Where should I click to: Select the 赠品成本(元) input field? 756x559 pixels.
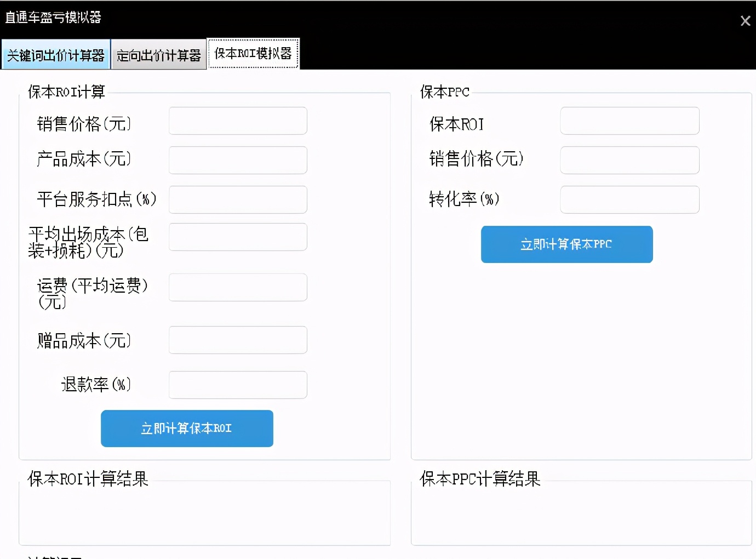(238, 340)
